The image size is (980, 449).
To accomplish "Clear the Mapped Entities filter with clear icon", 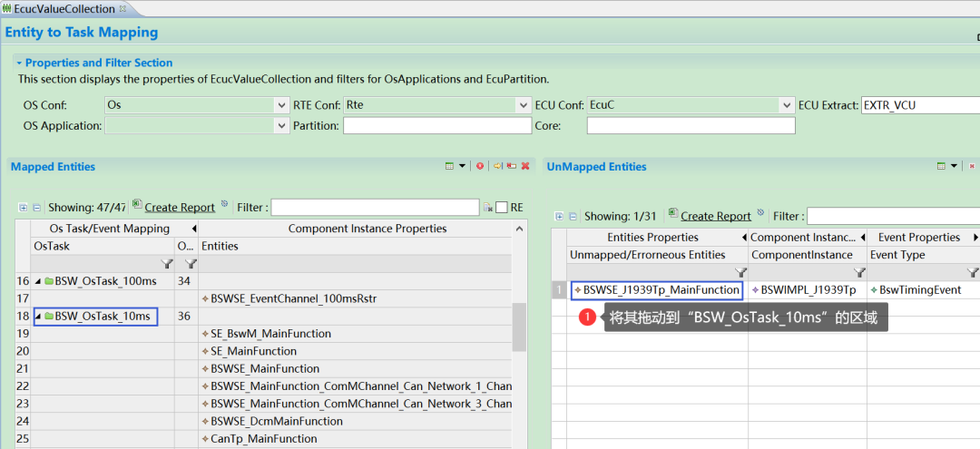I will tap(487, 208).
